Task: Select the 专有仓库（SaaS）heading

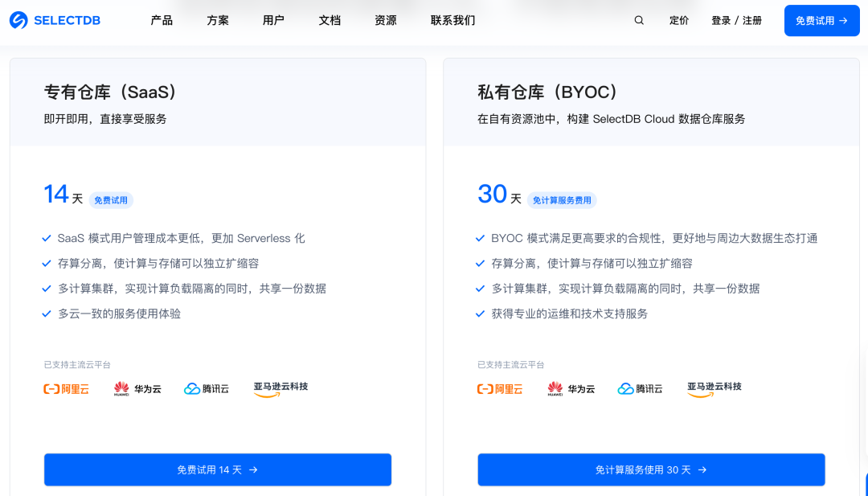Action: [109, 92]
